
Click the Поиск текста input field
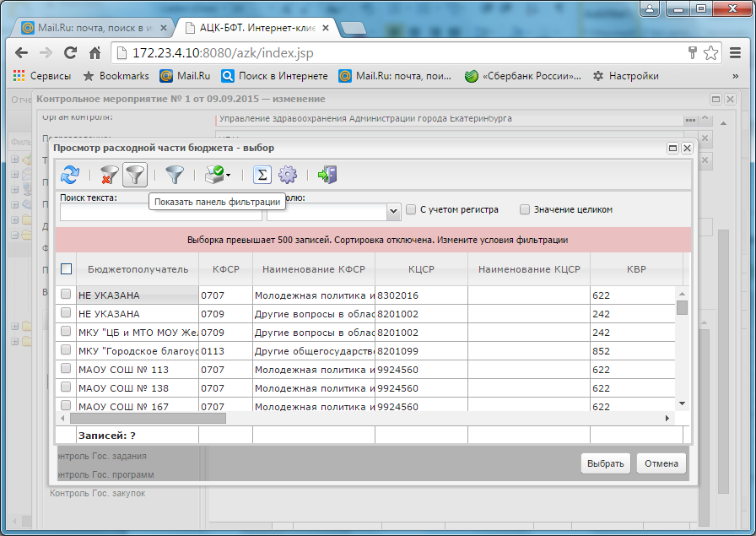160,212
